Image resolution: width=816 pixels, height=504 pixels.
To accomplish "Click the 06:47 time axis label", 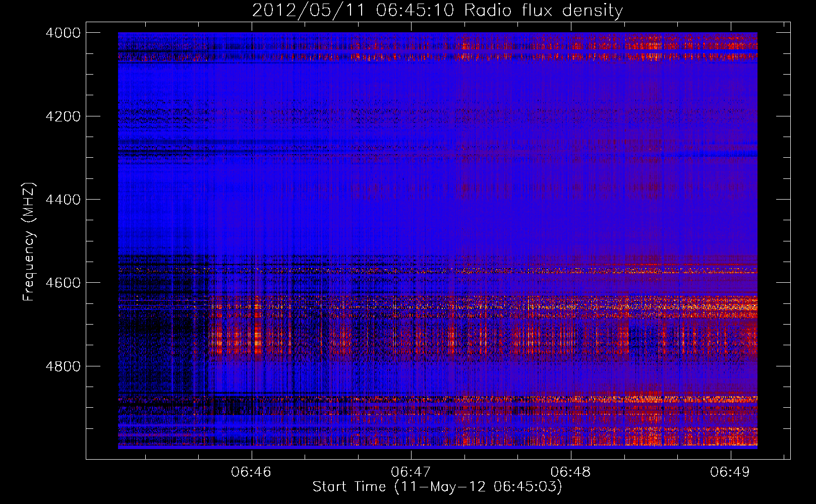I will [411, 472].
